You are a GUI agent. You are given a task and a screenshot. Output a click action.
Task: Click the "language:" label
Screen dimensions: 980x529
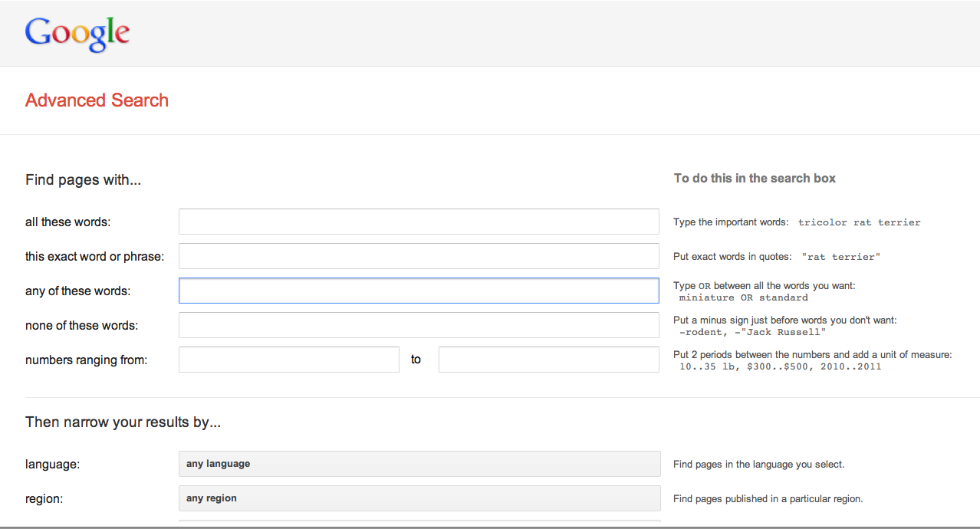point(52,465)
